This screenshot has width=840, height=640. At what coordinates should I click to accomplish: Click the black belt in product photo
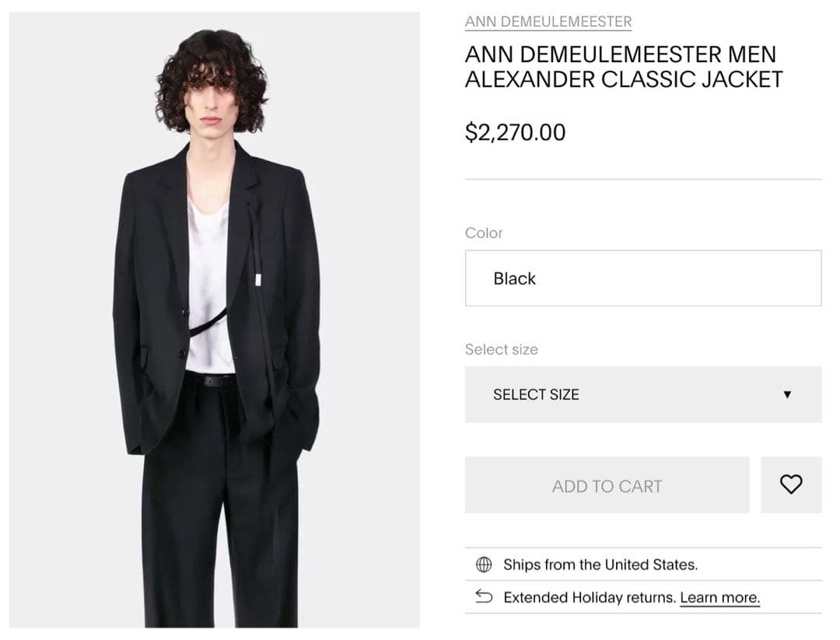tap(210, 380)
